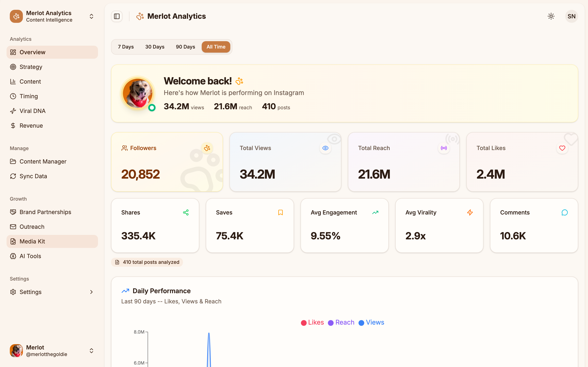Select the Viral DNA analytics tool
Screen dimensions: 588x367
[32, 111]
